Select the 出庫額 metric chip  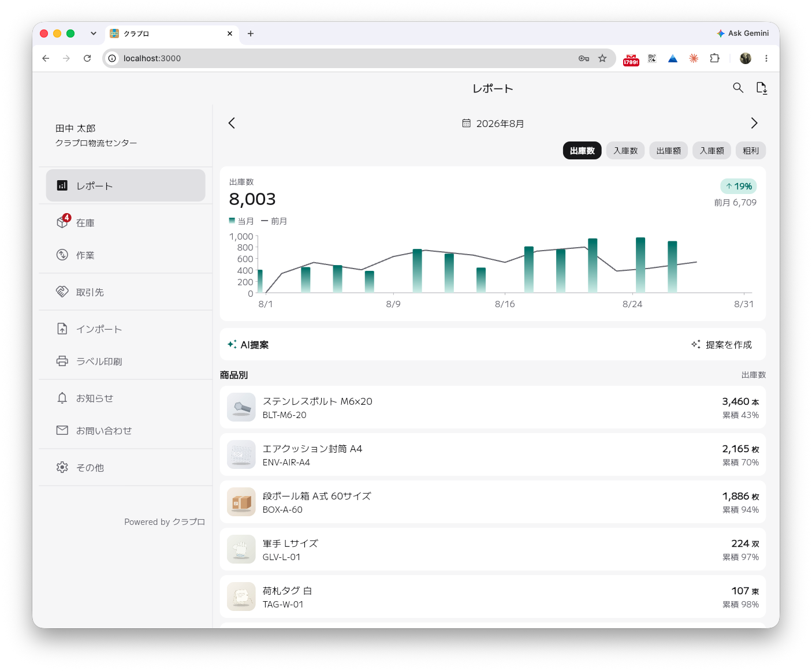pos(669,151)
